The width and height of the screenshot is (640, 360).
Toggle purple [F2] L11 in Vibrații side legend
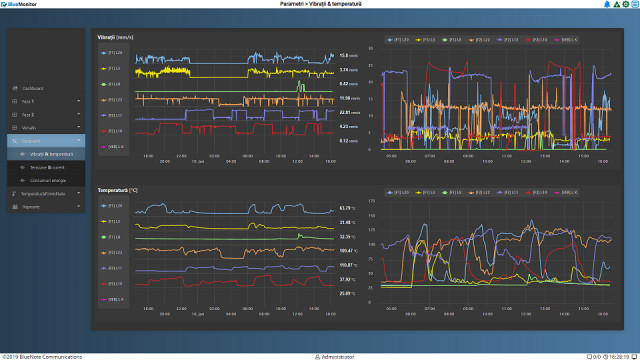[x=112, y=116]
